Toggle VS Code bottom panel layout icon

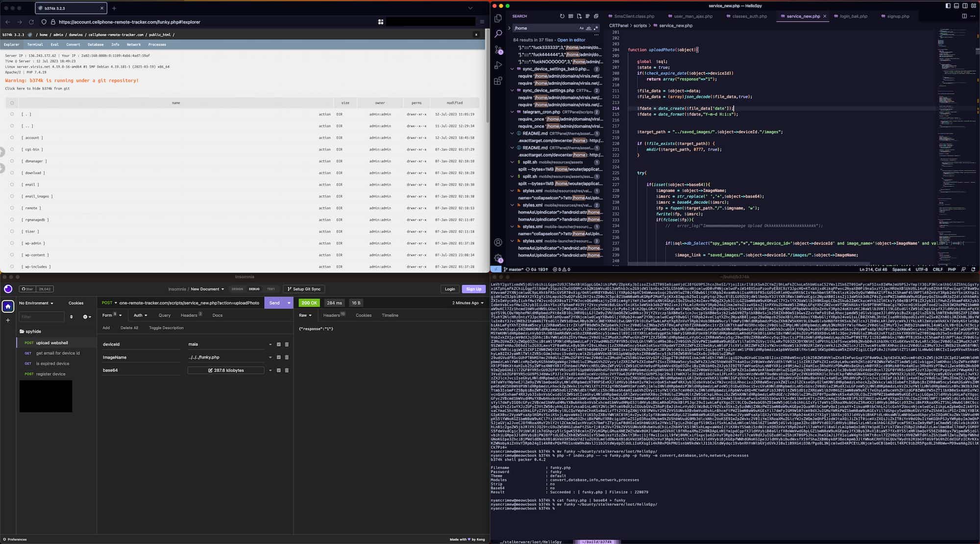pos(956,6)
